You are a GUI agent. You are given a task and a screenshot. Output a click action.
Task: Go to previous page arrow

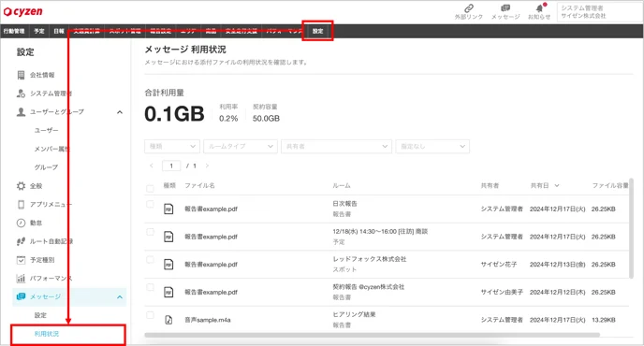tap(152, 166)
